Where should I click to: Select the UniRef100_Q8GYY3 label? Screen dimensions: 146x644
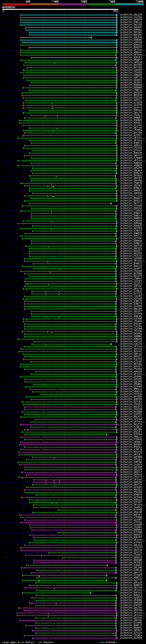click(131, 156)
